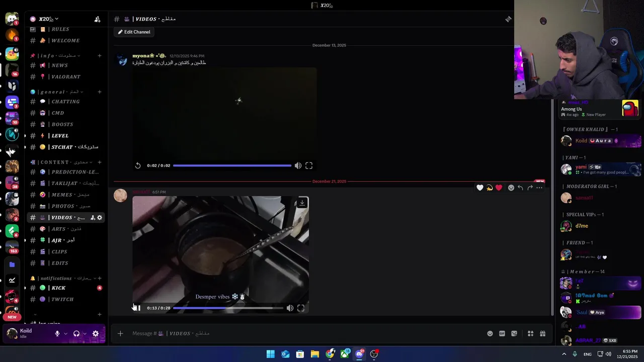
Task: Open the flame icon server
Action: [x=12, y=35]
